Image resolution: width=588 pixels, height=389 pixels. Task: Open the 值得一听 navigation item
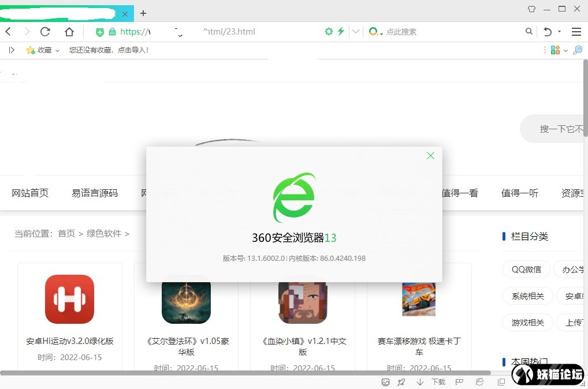click(520, 193)
